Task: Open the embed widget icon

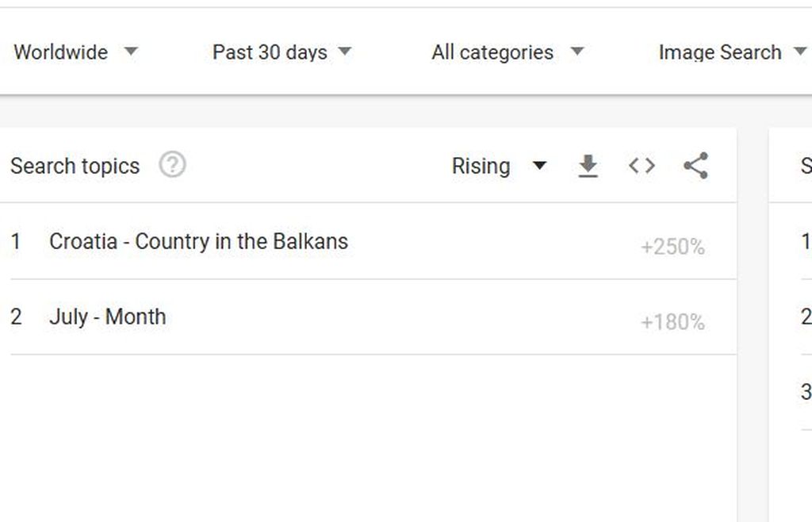Action: click(642, 166)
